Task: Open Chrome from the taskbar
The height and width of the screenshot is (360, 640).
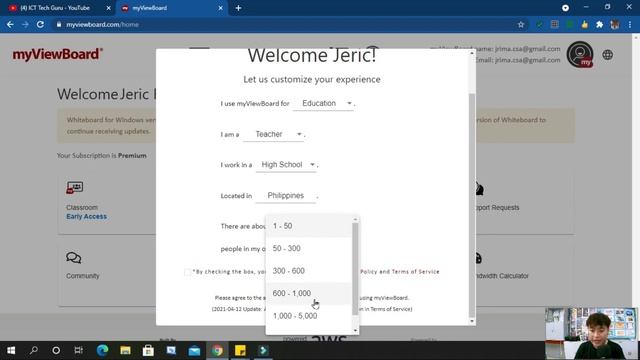Action: 217,350
